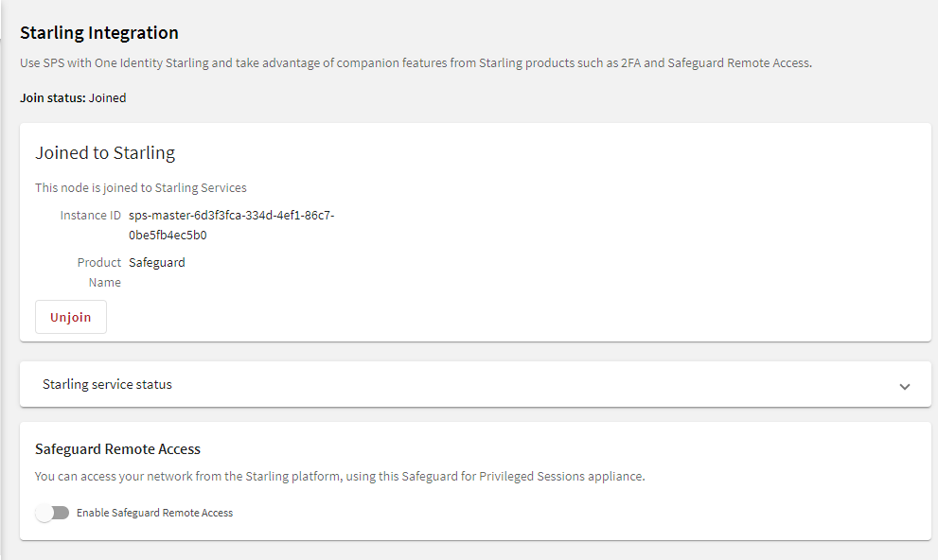938x560 pixels.
Task: Click the Unjoin button
Action: 71,317
